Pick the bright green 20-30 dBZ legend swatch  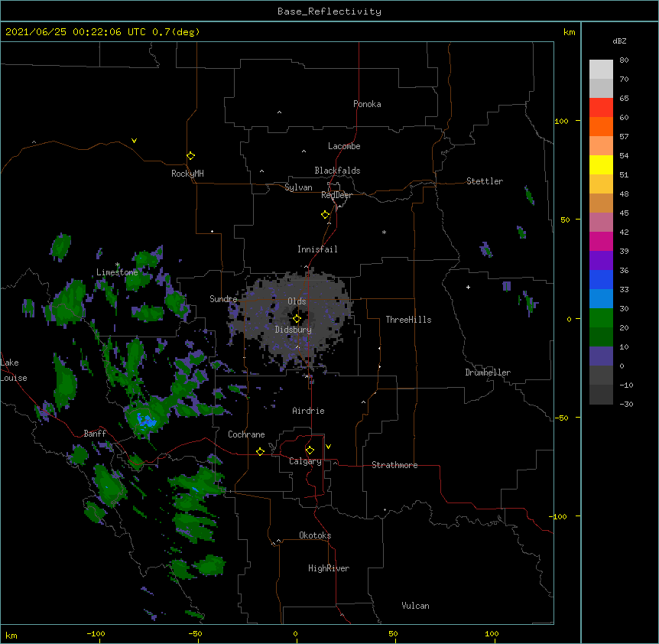coord(601,318)
